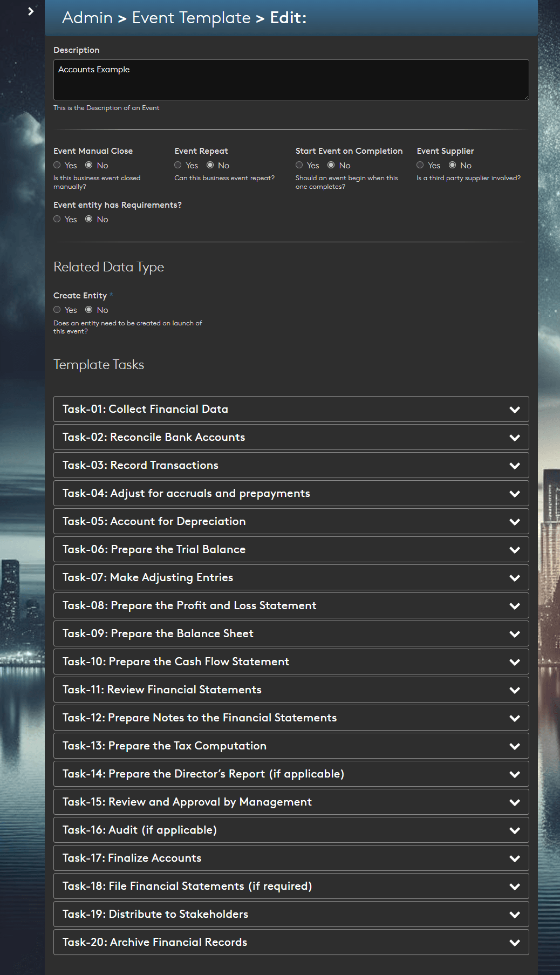Image resolution: width=560 pixels, height=975 pixels.
Task: Go to Admin breadcrumb
Action: point(87,18)
